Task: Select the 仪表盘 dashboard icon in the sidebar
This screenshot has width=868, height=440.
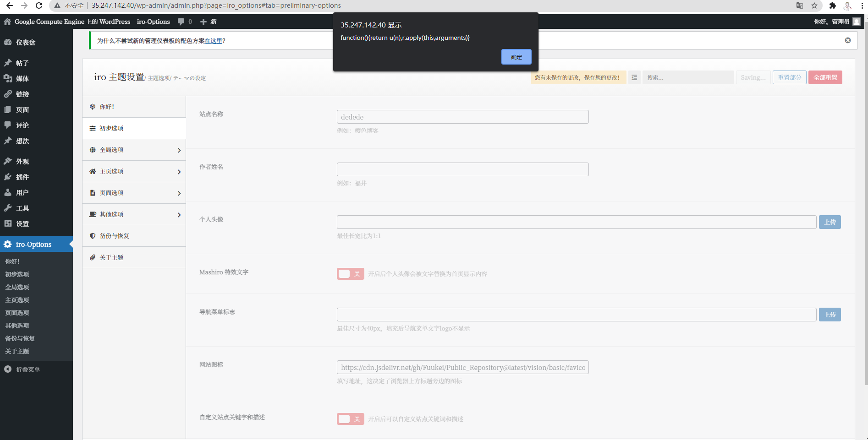Action: coord(8,42)
